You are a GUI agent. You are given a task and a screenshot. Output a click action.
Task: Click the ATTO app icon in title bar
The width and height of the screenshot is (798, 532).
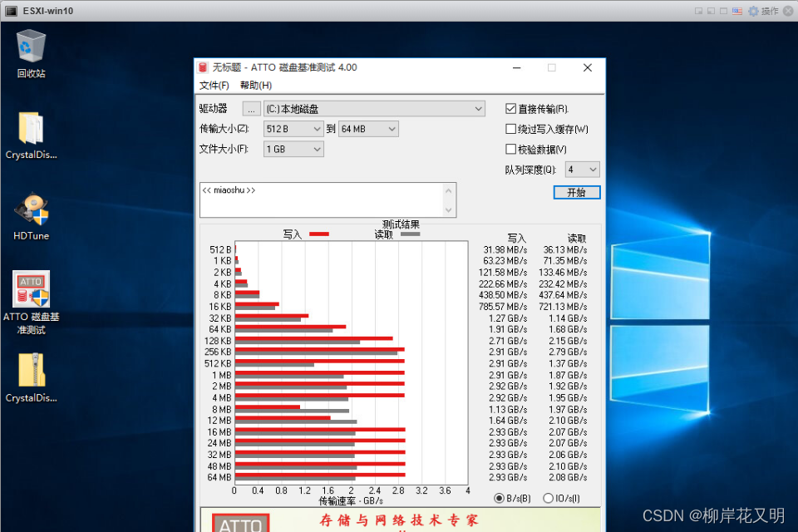tap(203, 67)
